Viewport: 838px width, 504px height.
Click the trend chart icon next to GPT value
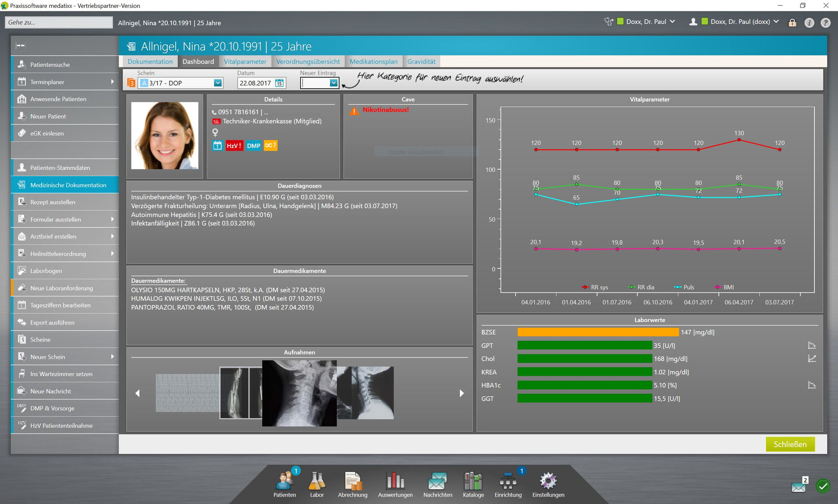click(x=812, y=345)
